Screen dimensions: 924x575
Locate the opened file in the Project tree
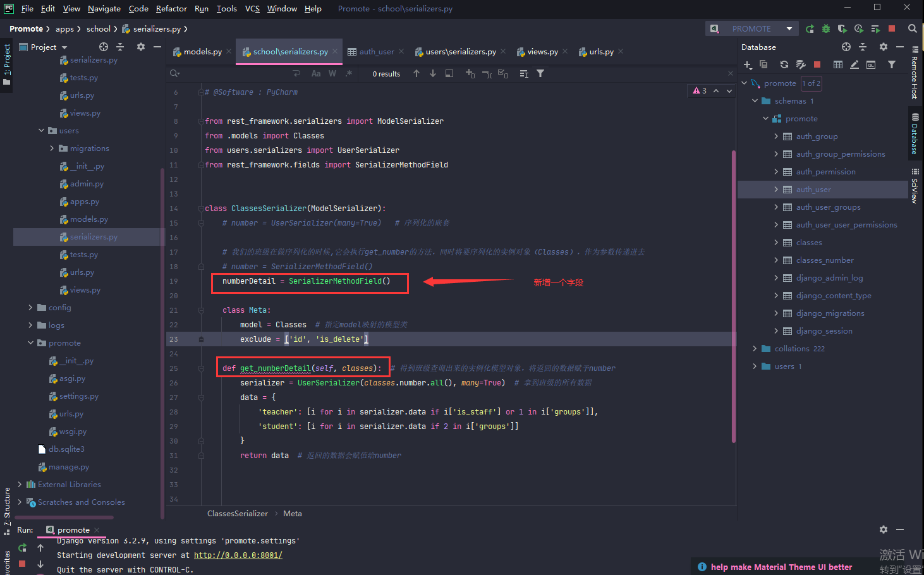(x=104, y=47)
